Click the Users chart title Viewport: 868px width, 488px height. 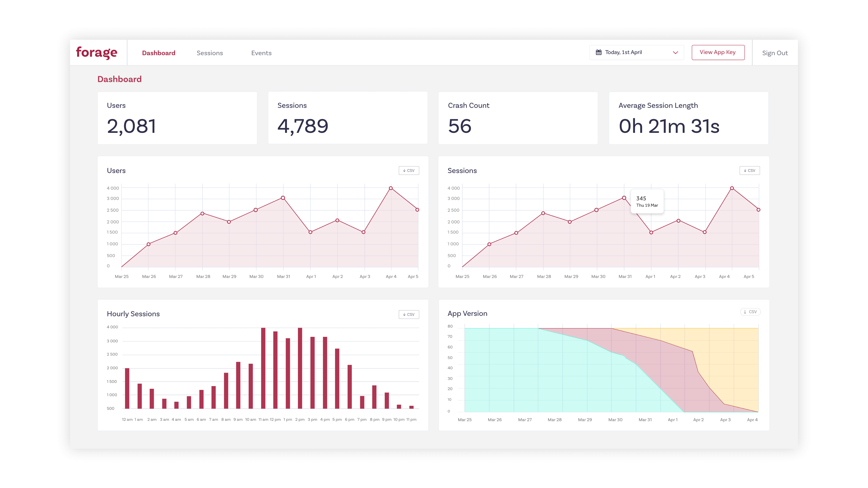[x=116, y=170]
